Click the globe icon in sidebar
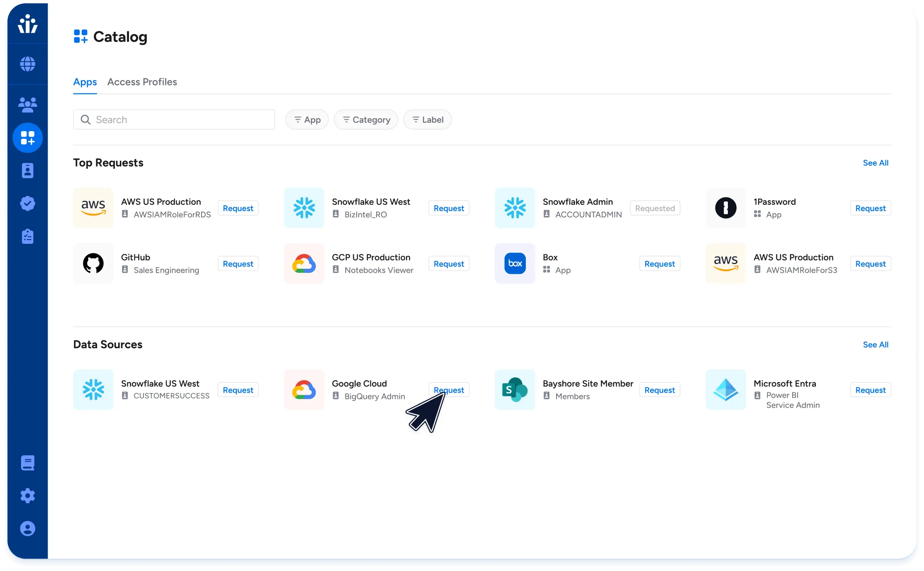 click(x=27, y=64)
